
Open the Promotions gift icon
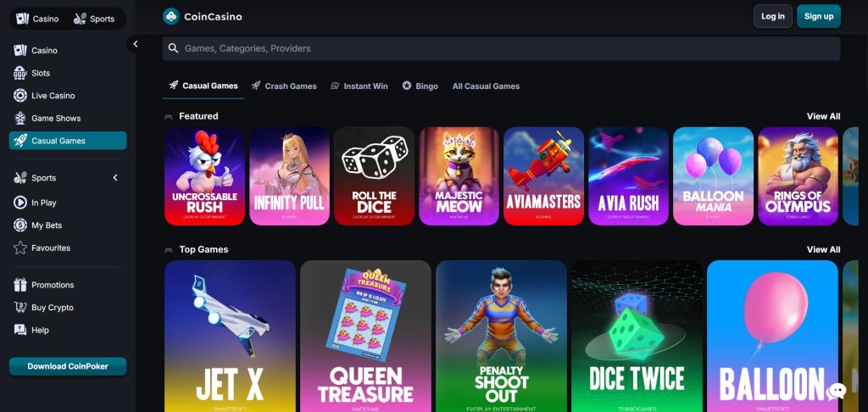click(20, 285)
